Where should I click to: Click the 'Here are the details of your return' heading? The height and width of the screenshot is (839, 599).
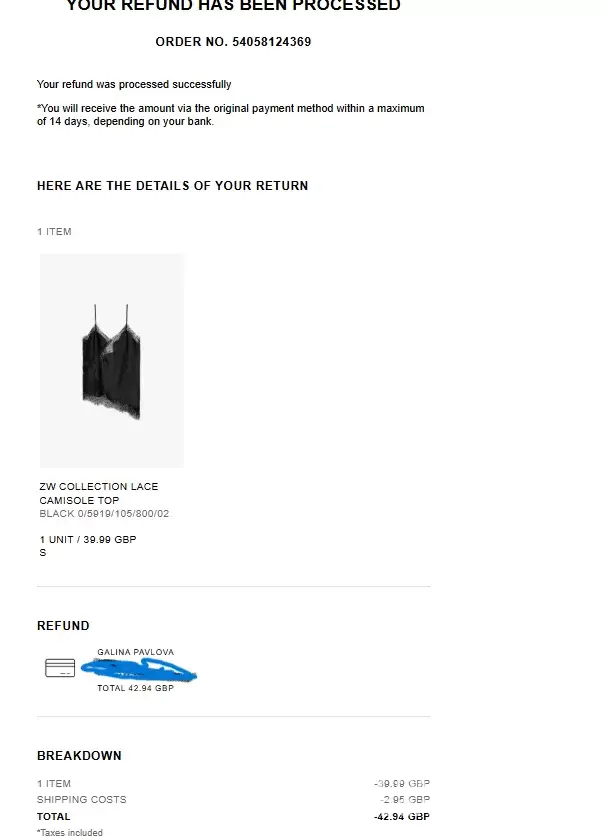172,186
